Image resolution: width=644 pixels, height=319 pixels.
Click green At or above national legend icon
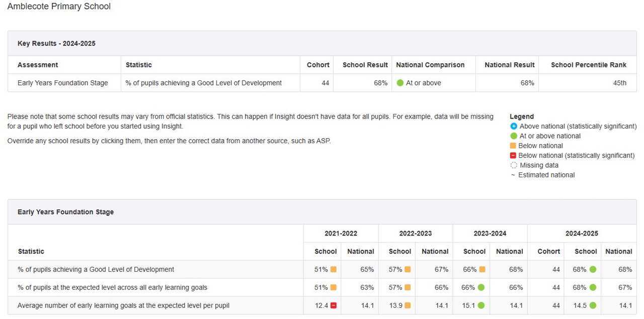513,136
